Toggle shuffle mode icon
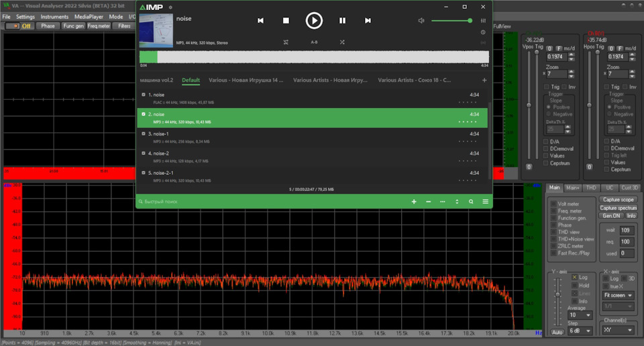The image size is (644, 346). pos(342,42)
